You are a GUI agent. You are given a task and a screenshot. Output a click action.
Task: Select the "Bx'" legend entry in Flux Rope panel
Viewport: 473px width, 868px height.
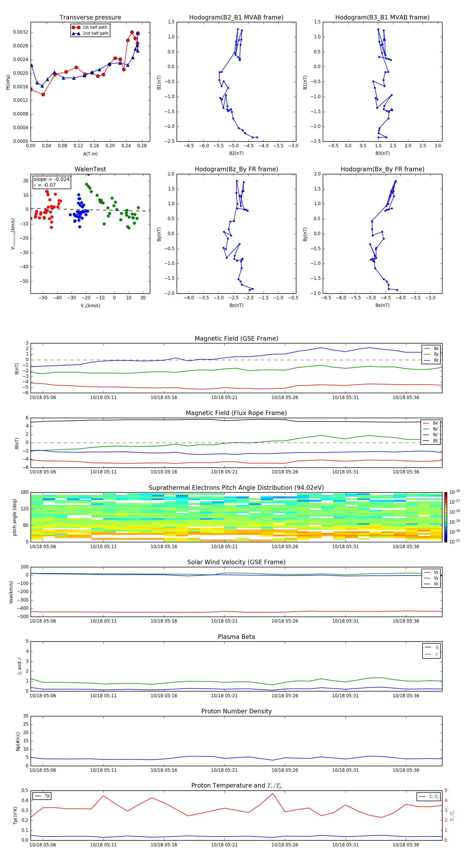point(431,423)
